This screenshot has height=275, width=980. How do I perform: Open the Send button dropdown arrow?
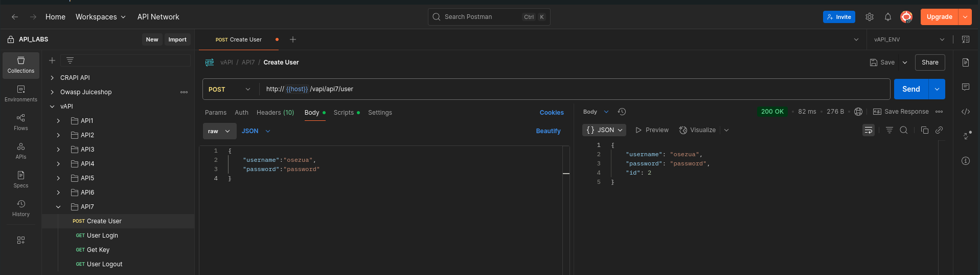click(937, 89)
